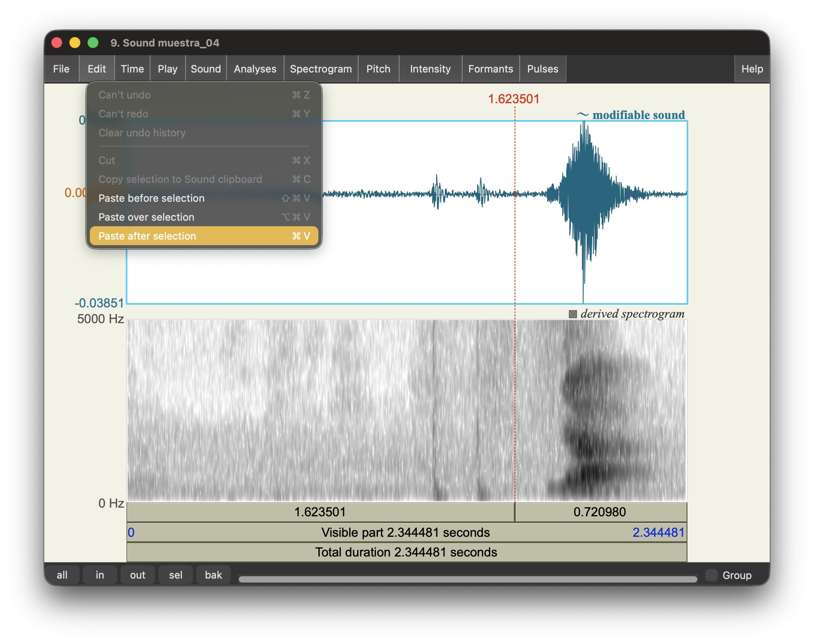Open the Pulses menu
The height and width of the screenshot is (644, 814).
coord(542,69)
